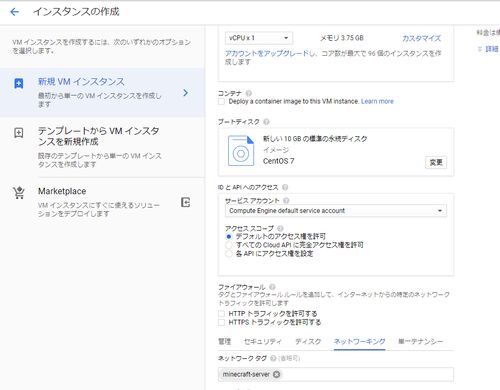
Task: Open help icon next to ネットワーク タグ
Action: 273,358
